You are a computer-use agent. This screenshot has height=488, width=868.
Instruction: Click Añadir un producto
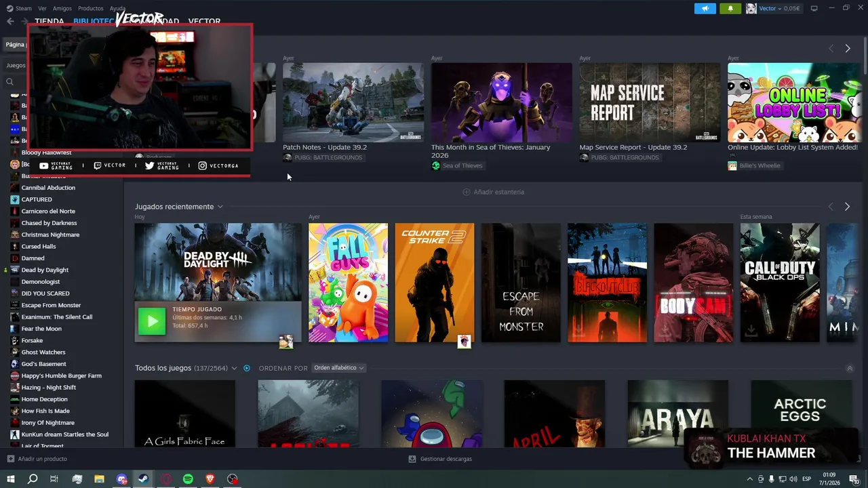[x=37, y=459]
